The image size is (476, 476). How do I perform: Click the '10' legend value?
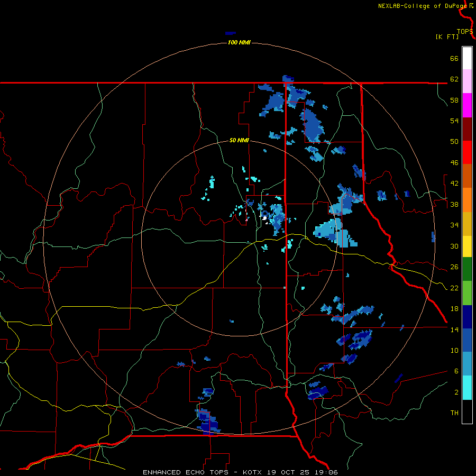(x=454, y=351)
